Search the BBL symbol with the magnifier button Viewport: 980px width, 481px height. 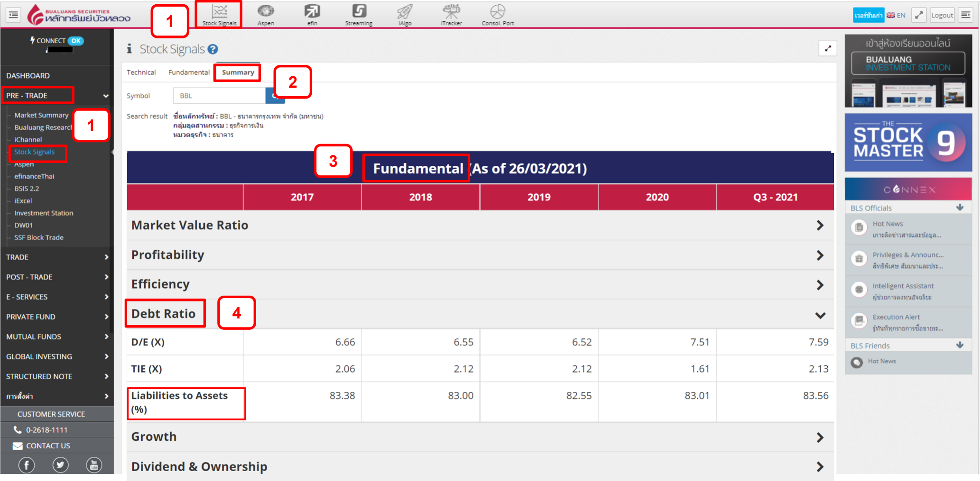pyautogui.click(x=275, y=96)
